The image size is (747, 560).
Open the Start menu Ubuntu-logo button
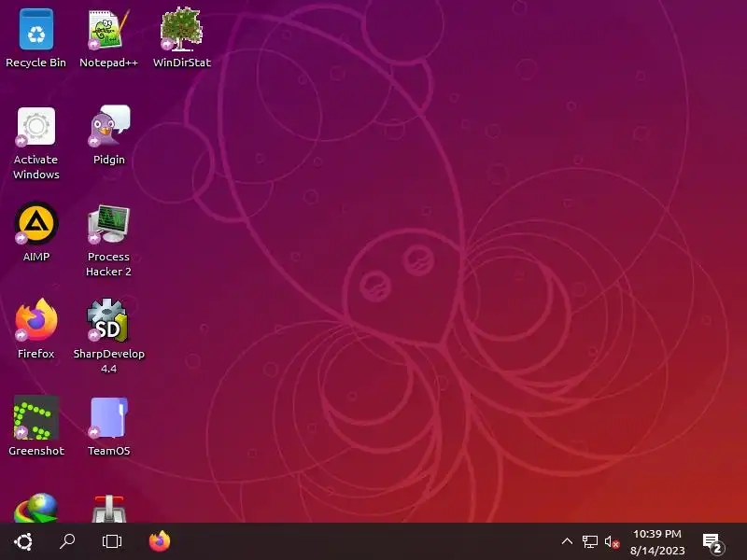point(23,541)
